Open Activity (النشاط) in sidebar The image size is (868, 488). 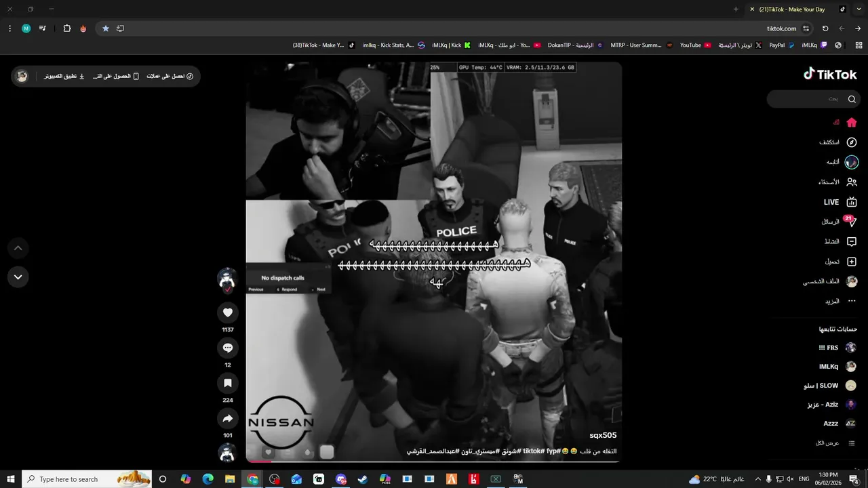841,241
